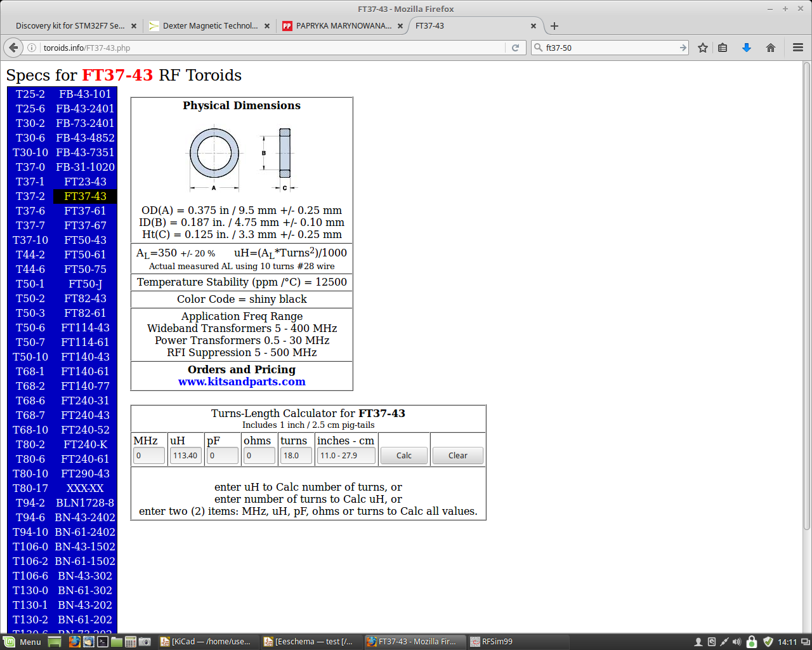Click the Calc button
Image resolution: width=812 pixels, height=650 pixels.
[404, 456]
